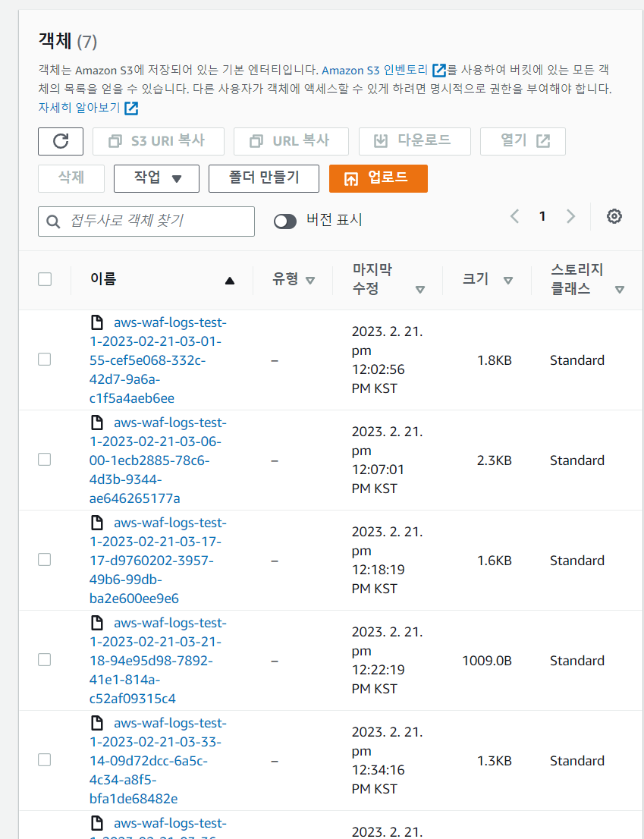Viewport: 644px width, 839px height.
Task: Open object link ending c52af09315c4
Action: pos(158,661)
